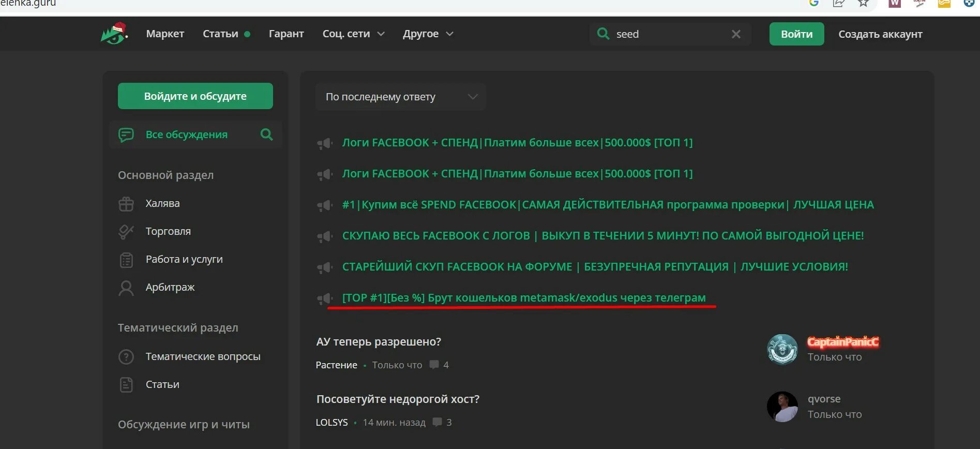This screenshot has width=980, height=449.
Task: Open first Логи FACEBOOK + СПЕНД thread
Action: pos(517,143)
